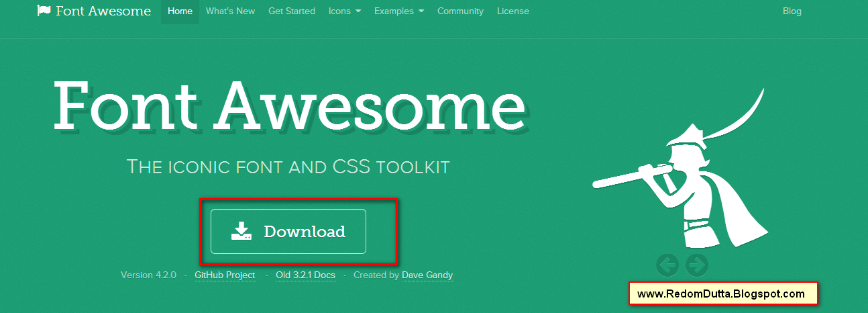Advance to next carousel slide arrow
This screenshot has width=868, height=313.
698,265
